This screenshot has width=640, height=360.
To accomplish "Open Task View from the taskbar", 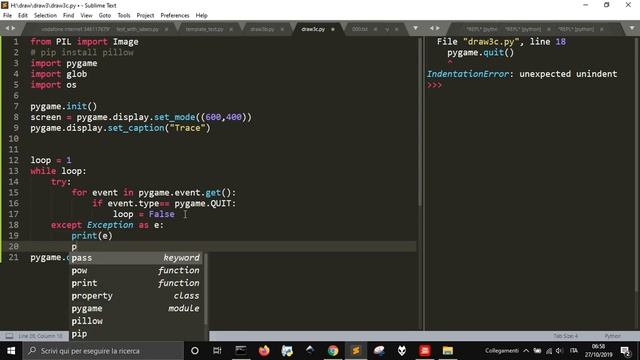I will pos(217,351).
